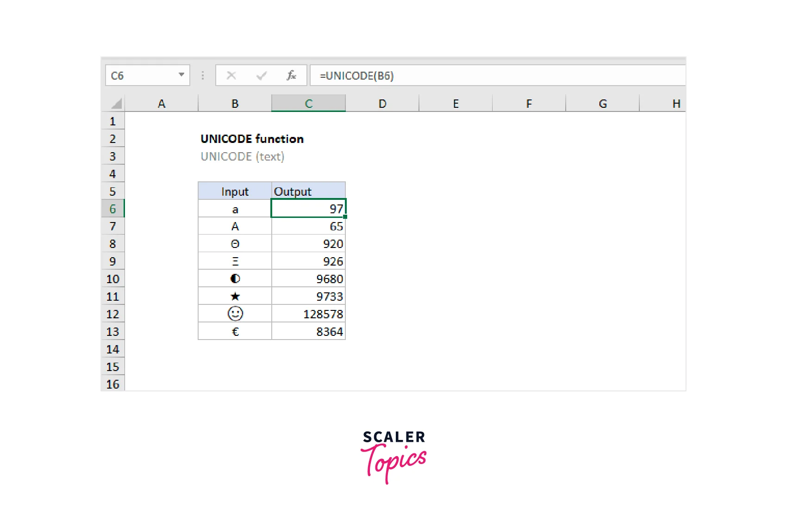Click the formula bar containing =UNICODE(B6)

pos(498,75)
